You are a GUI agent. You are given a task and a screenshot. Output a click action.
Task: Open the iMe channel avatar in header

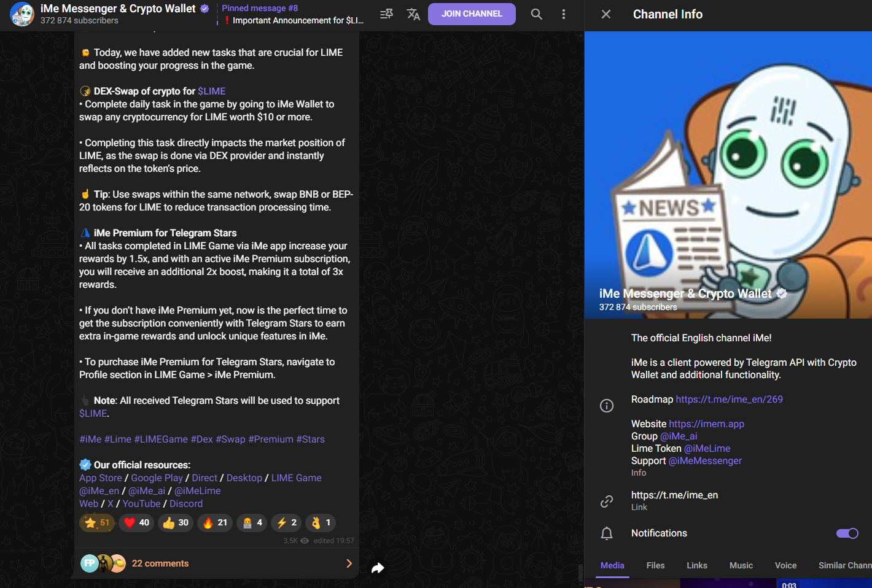pos(22,14)
